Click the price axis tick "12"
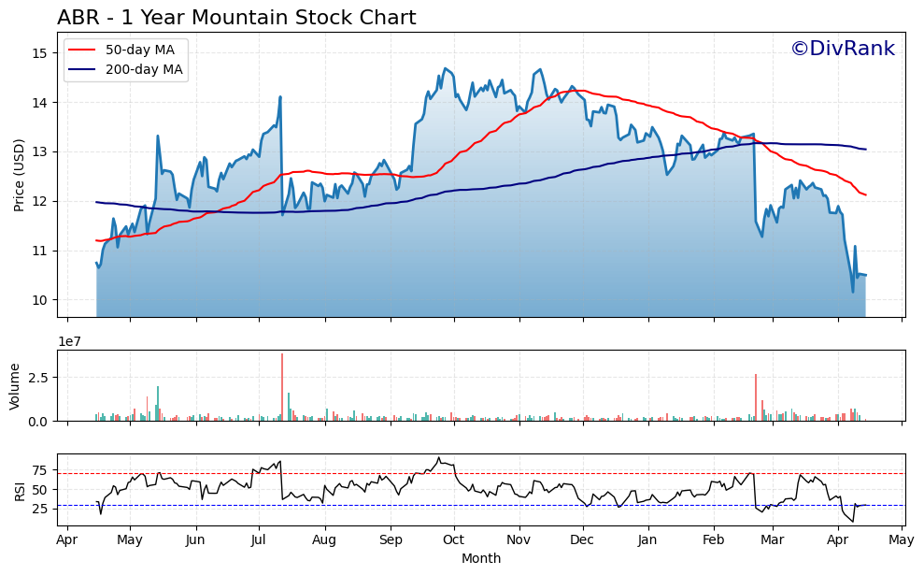This screenshot has width=924, height=575. click(x=39, y=202)
